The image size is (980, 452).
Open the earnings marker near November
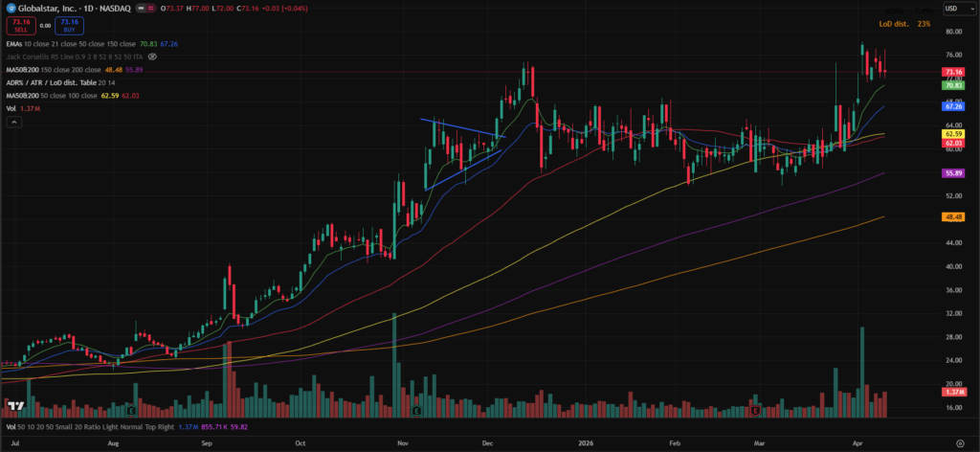pyautogui.click(x=417, y=410)
